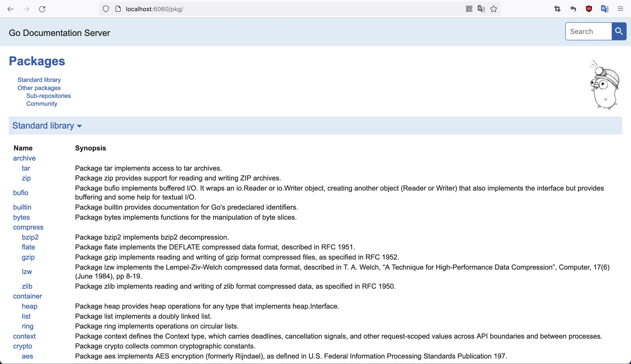631x364 pixels.
Task: Click the search magnifier button
Action: [x=619, y=31]
